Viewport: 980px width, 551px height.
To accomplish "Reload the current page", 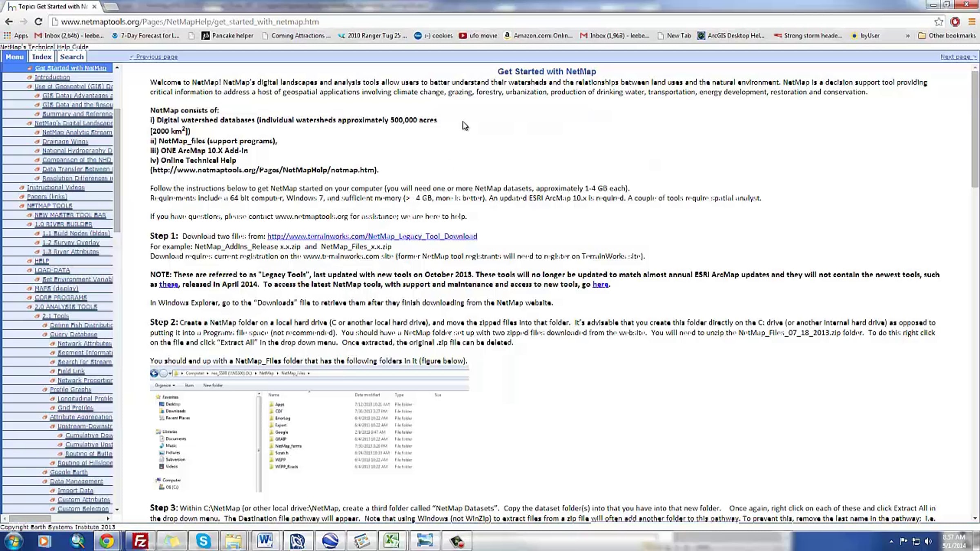I will pos(38,22).
